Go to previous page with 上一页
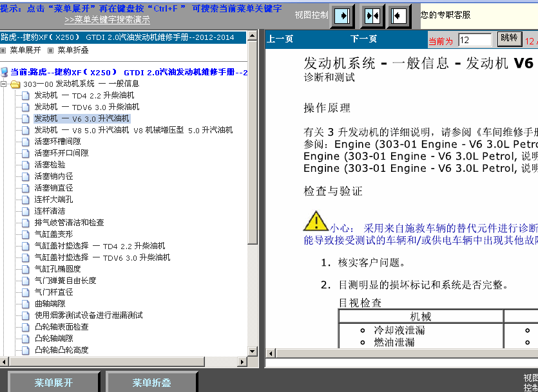This screenshot has width=538, height=392. (x=280, y=39)
